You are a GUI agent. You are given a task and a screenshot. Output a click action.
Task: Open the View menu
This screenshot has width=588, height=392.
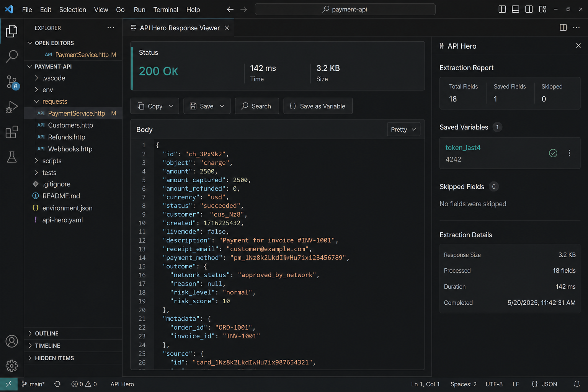[101, 10]
